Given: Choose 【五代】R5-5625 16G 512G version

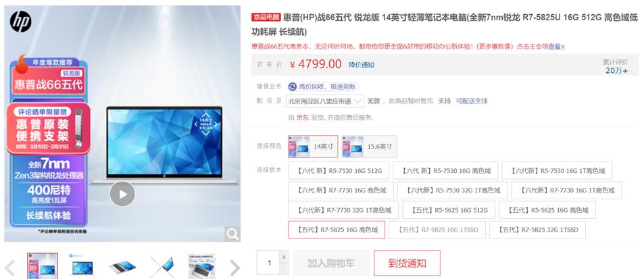Looking at the screenshot, I should [x=449, y=210].
